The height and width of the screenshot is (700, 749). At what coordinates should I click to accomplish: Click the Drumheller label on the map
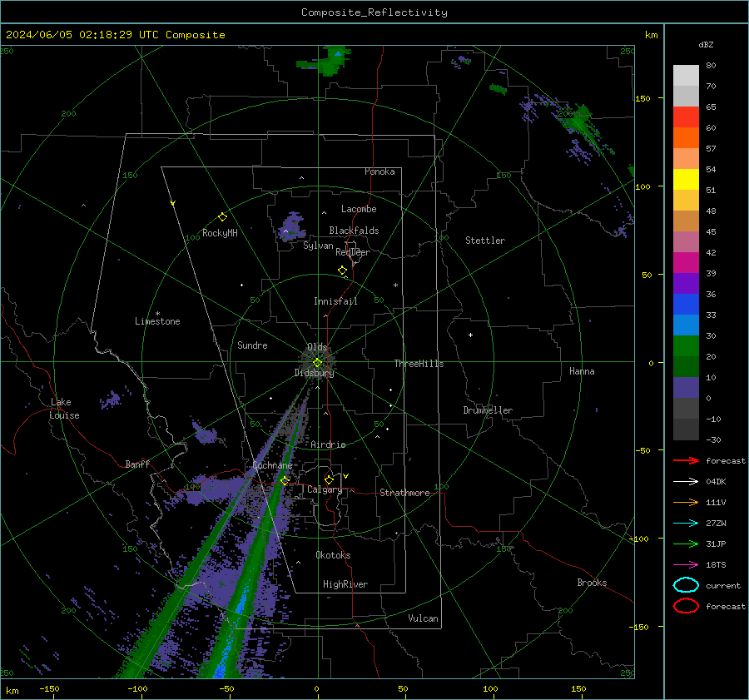(488, 410)
